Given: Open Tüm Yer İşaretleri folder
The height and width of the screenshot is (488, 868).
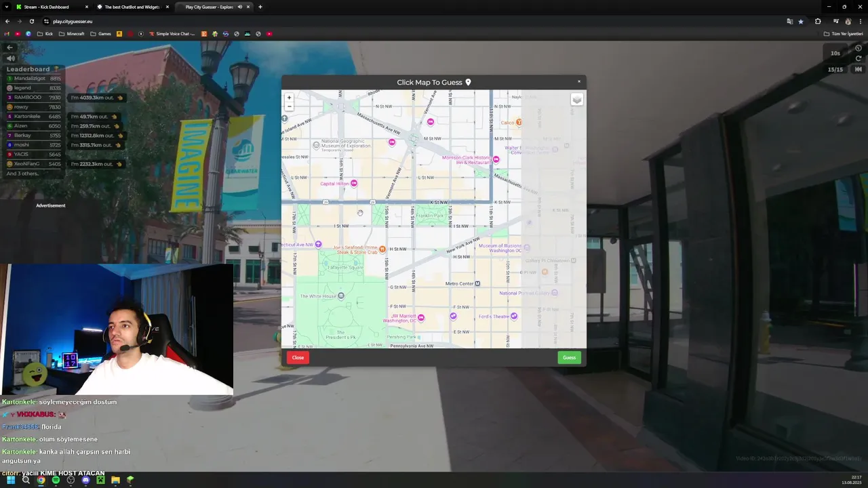Looking at the screenshot, I should tap(844, 33).
